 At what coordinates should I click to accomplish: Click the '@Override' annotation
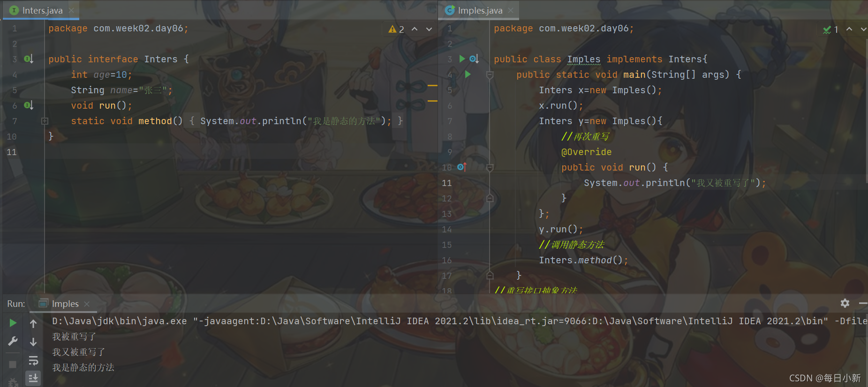pos(586,152)
